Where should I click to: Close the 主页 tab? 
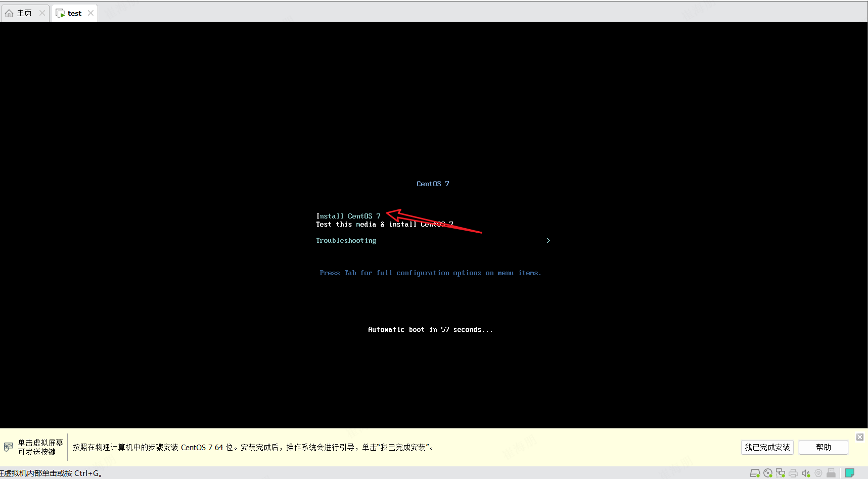42,13
